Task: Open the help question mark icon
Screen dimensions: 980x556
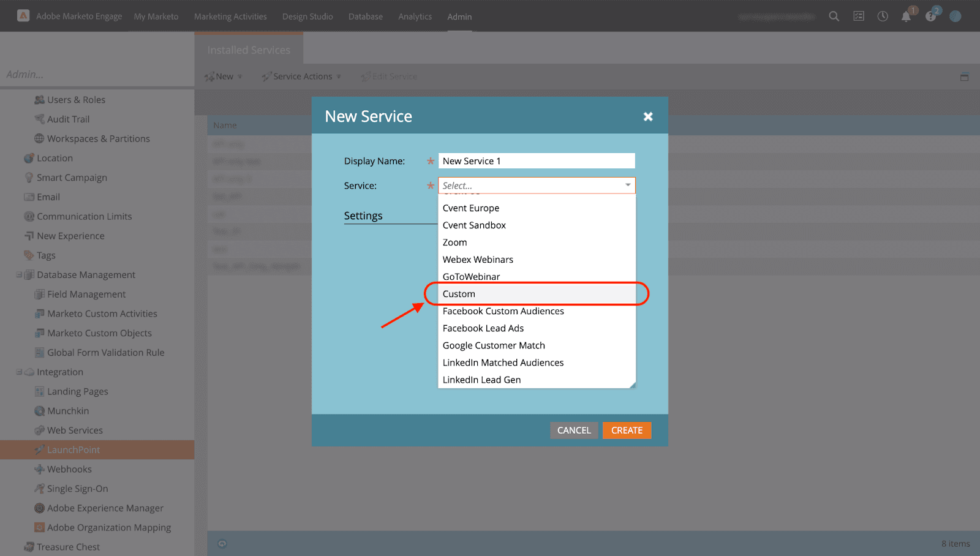Action: pos(930,17)
